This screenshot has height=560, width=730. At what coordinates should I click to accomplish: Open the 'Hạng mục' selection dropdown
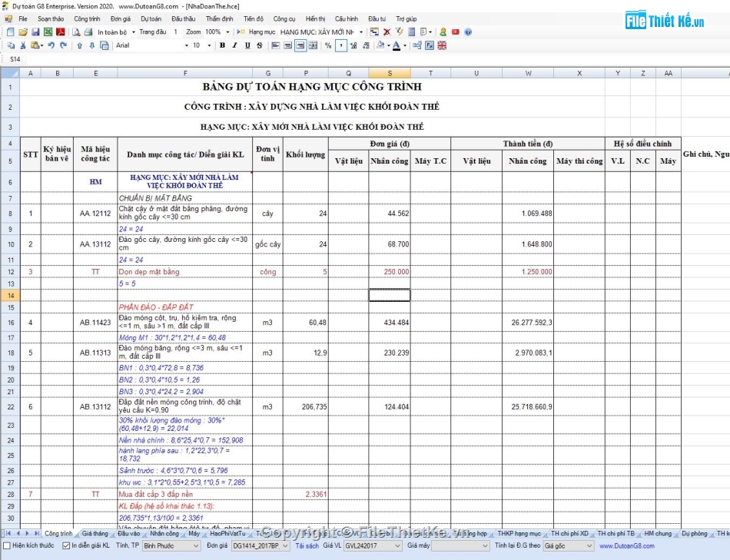pyautogui.click(x=361, y=32)
